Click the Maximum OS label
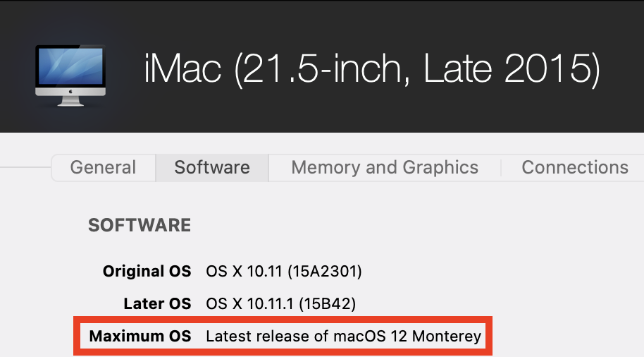This screenshot has width=644, height=357. [140, 336]
